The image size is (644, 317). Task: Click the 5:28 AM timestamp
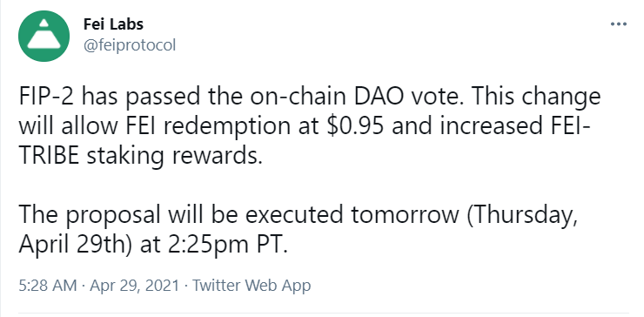48,286
